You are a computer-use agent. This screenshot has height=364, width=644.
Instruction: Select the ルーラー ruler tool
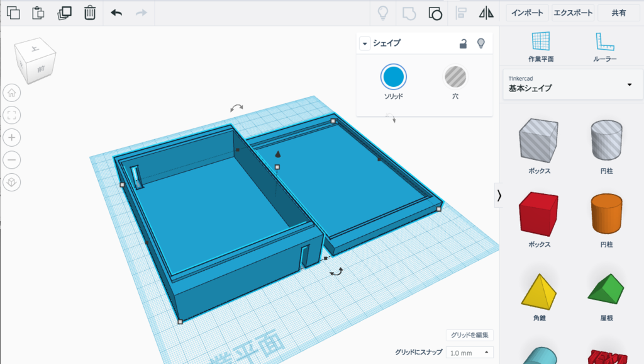point(604,47)
